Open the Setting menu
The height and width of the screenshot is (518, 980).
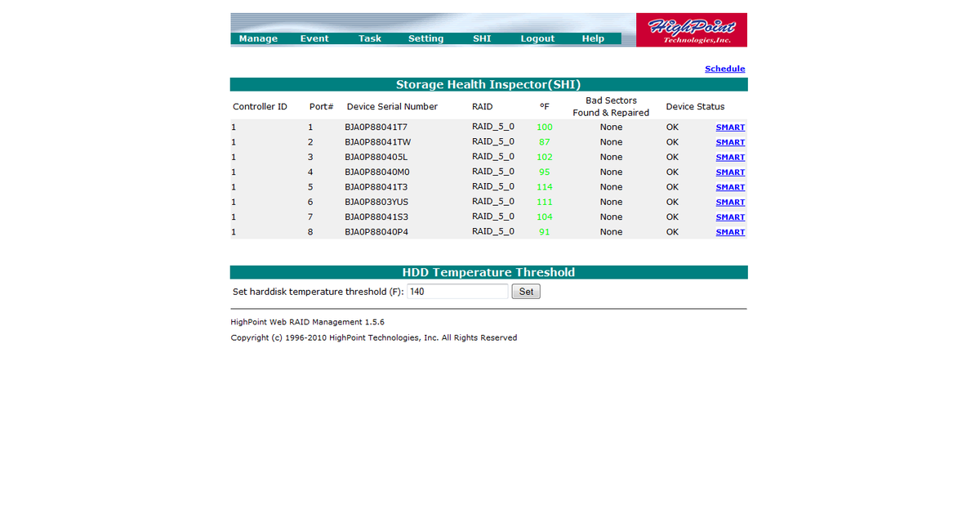coord(425,38)
